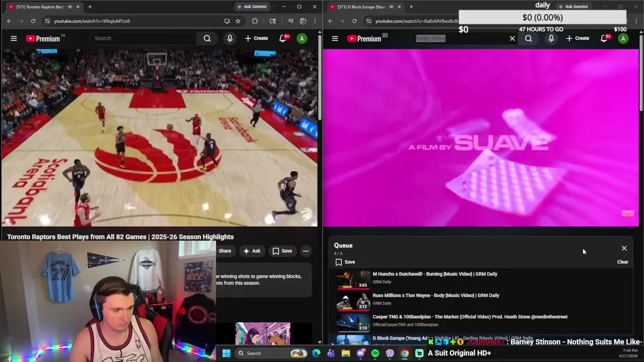
Task: Open account avatar menu in right window
Action: [x=623, y=38]
